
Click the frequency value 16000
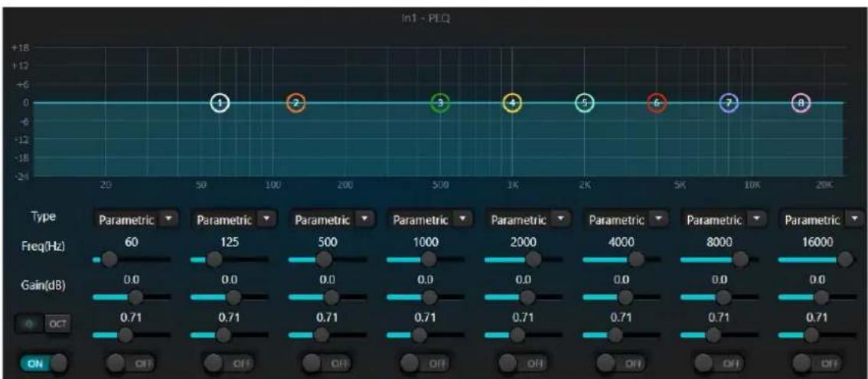coord(817,242)
